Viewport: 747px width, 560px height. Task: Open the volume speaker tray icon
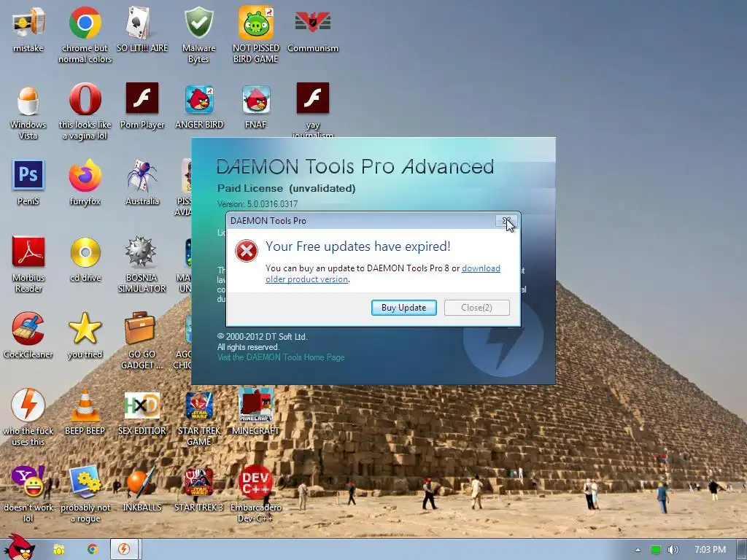[673, 550]
